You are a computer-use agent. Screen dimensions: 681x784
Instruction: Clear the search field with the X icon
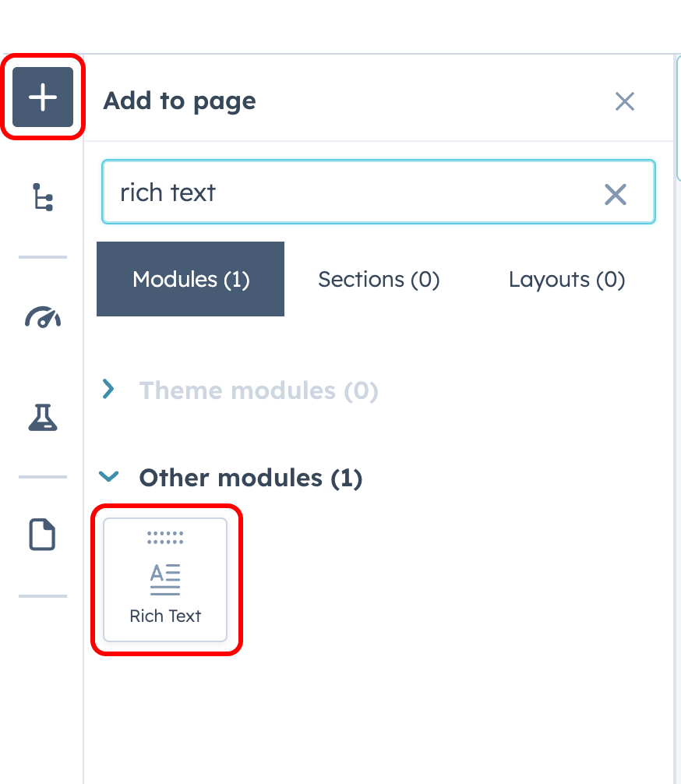(616, 193)
